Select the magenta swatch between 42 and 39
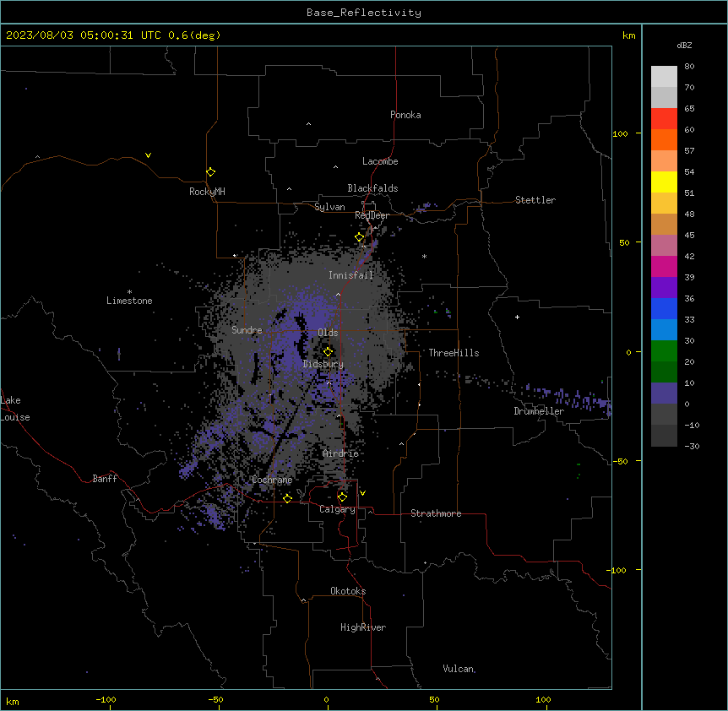728x711 pixels. point(664,266)
